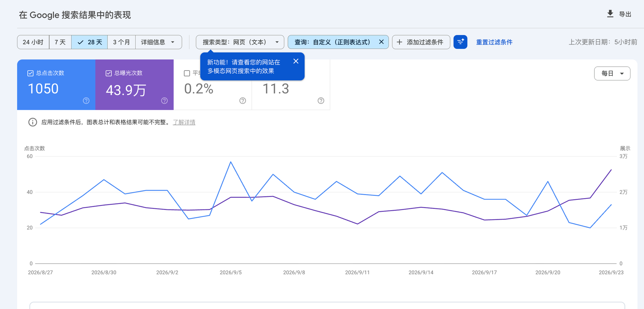The image size is (644, 309).
Task: Select the 11.3 average position card
Action: point(291,85)
